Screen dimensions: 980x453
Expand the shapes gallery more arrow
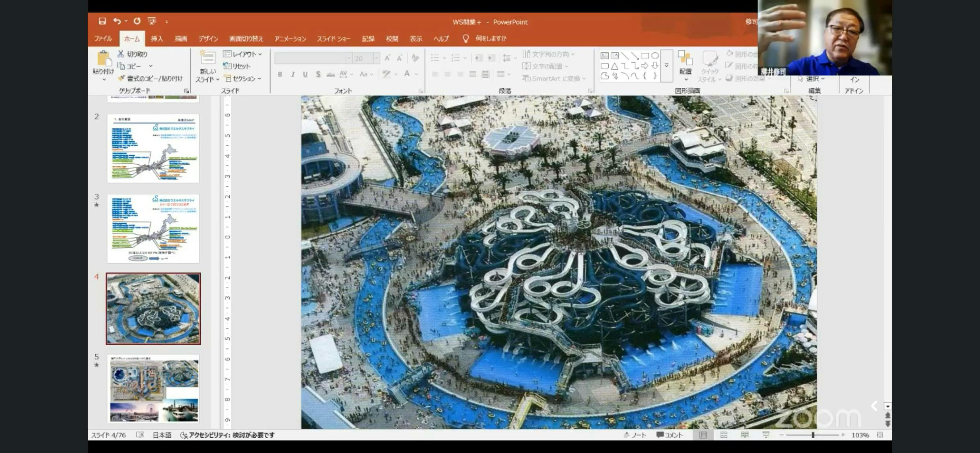click(667, 65)
